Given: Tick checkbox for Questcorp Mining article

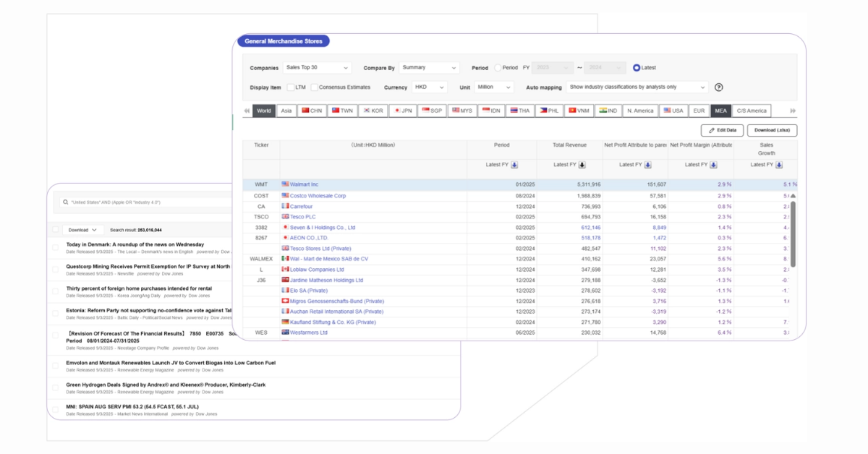Looking at the screenshot, I should (x=56, y=269).
